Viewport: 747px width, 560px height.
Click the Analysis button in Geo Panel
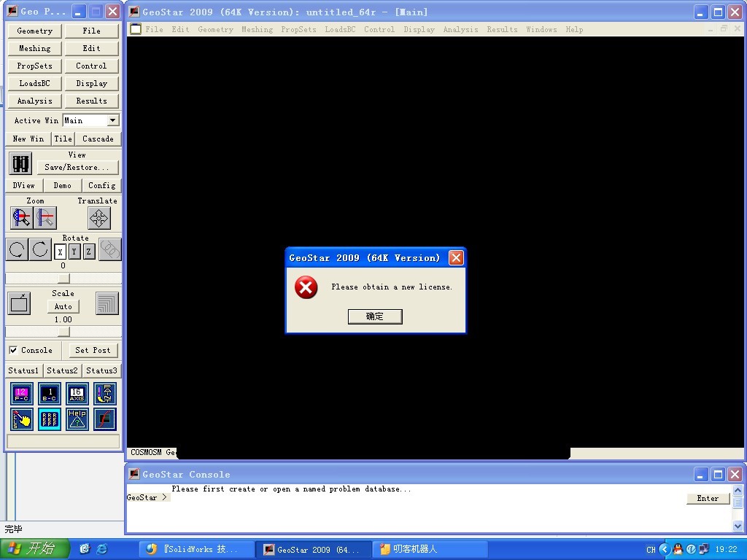coord(35,101)
